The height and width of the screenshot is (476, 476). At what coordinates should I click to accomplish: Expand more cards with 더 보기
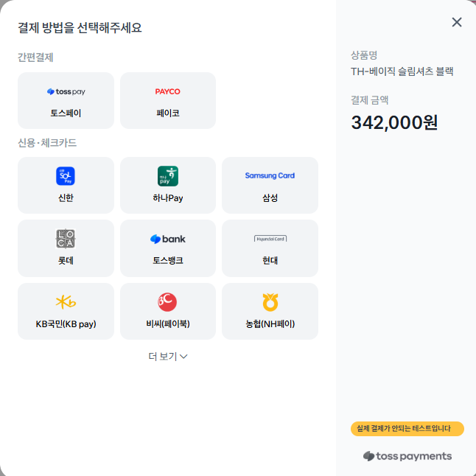click(x=168, y=356)
